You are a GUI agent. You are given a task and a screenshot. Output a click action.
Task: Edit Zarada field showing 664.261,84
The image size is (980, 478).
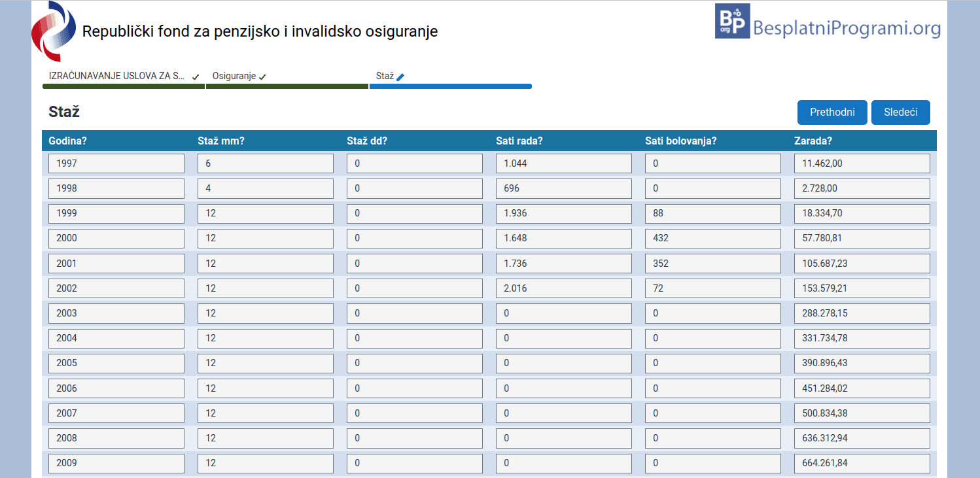coord(862,463)
